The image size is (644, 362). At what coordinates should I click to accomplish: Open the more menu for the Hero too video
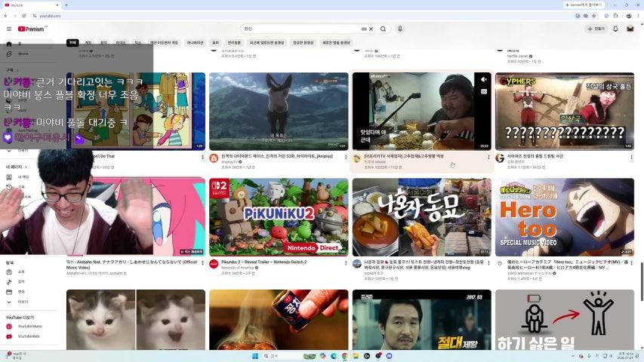click(x=631, y=262)
